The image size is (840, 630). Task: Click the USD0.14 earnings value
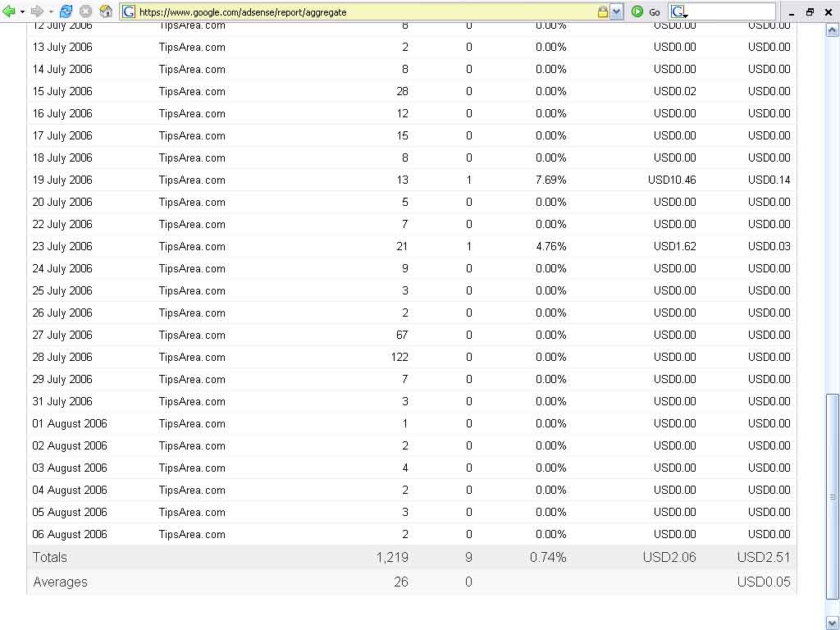[x=769, y=180]
